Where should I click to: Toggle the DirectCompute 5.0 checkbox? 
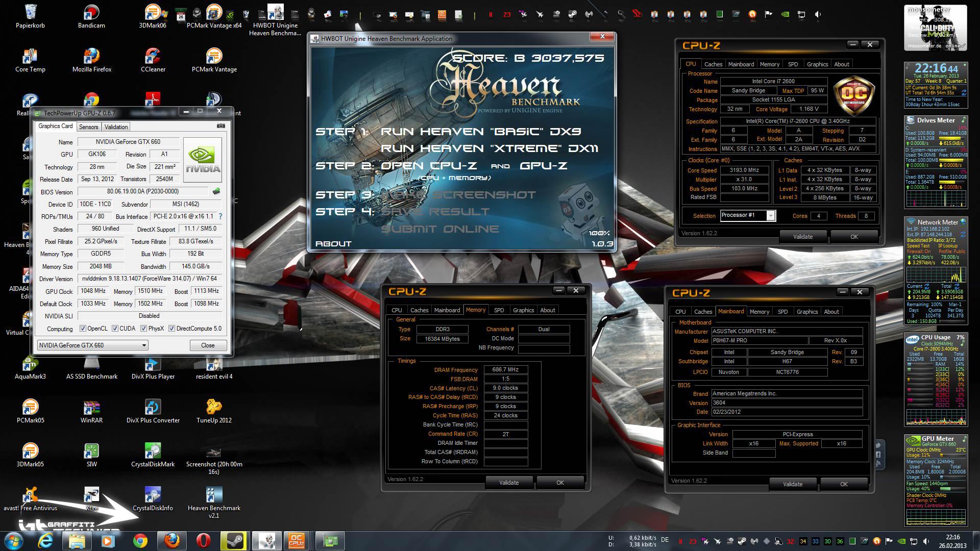click(172, 329)
